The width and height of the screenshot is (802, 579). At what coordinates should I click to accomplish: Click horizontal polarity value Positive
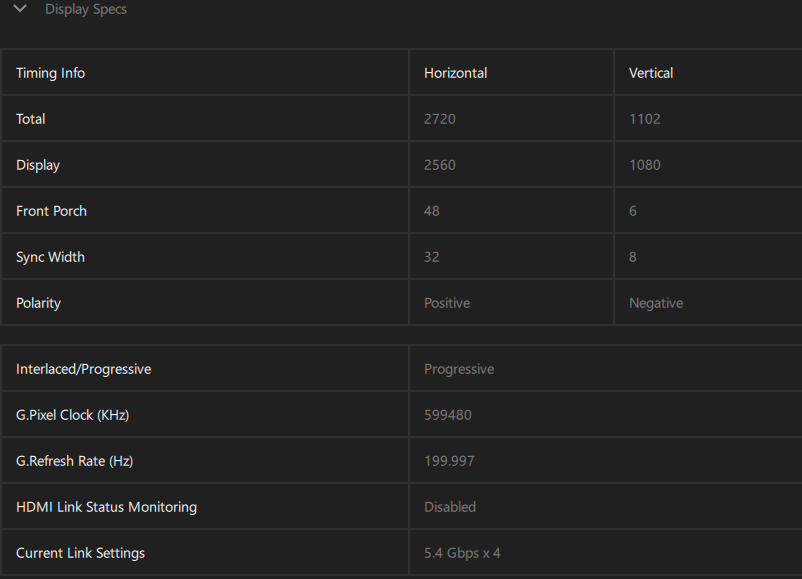pyautogui.click(x=447, y=303)
